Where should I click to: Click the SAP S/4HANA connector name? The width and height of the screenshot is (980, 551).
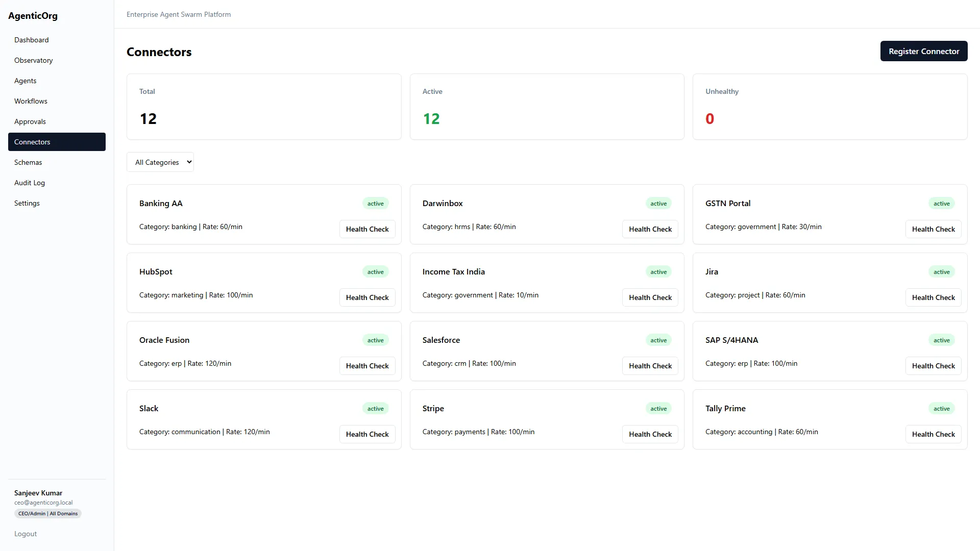point(731,340)
